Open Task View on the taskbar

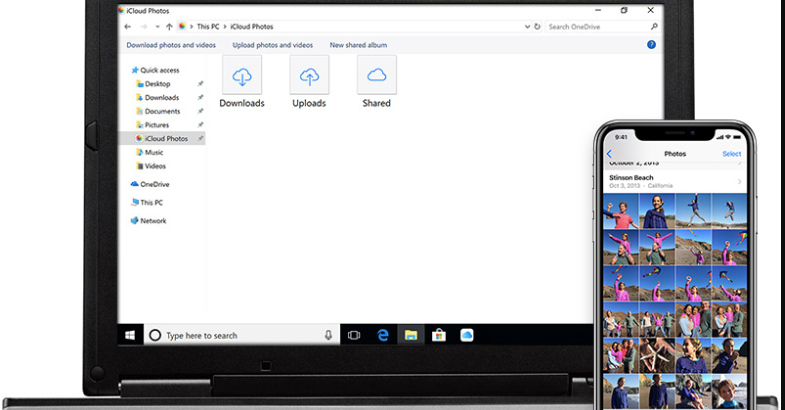(354, 335)
